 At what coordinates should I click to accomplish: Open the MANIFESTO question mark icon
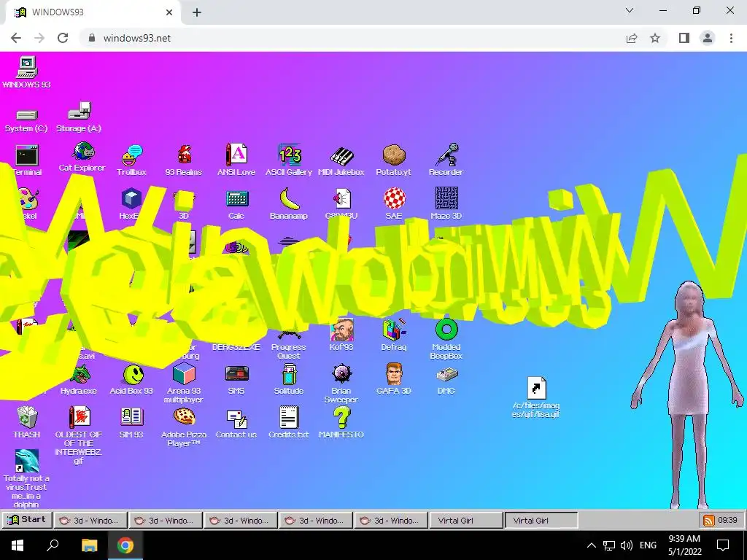coord(341,418)
